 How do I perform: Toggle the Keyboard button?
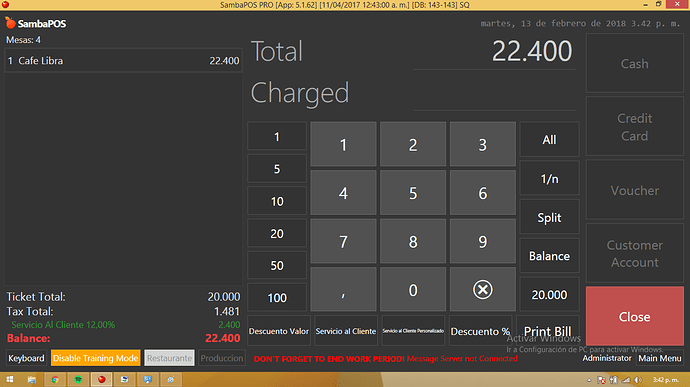[x=26, y=358]
